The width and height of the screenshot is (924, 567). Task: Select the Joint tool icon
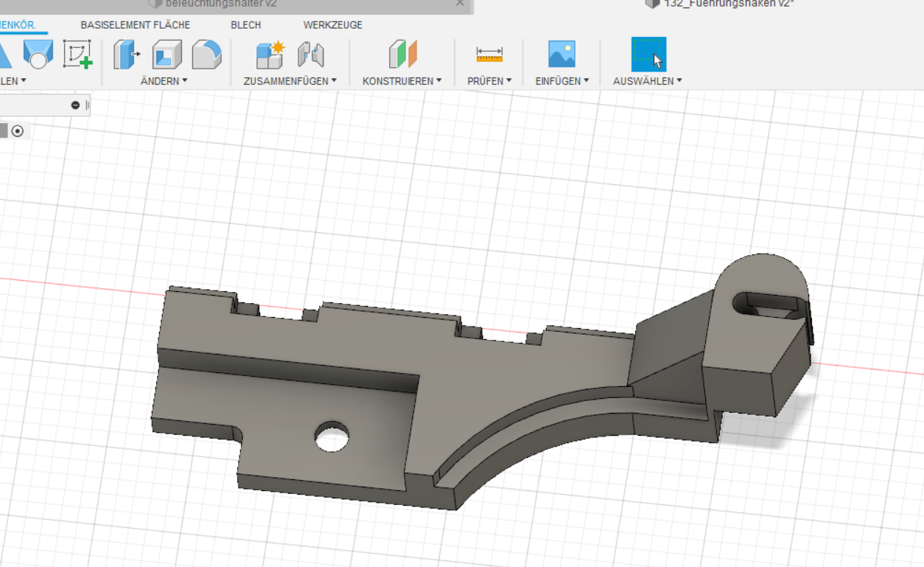[311, 55]
